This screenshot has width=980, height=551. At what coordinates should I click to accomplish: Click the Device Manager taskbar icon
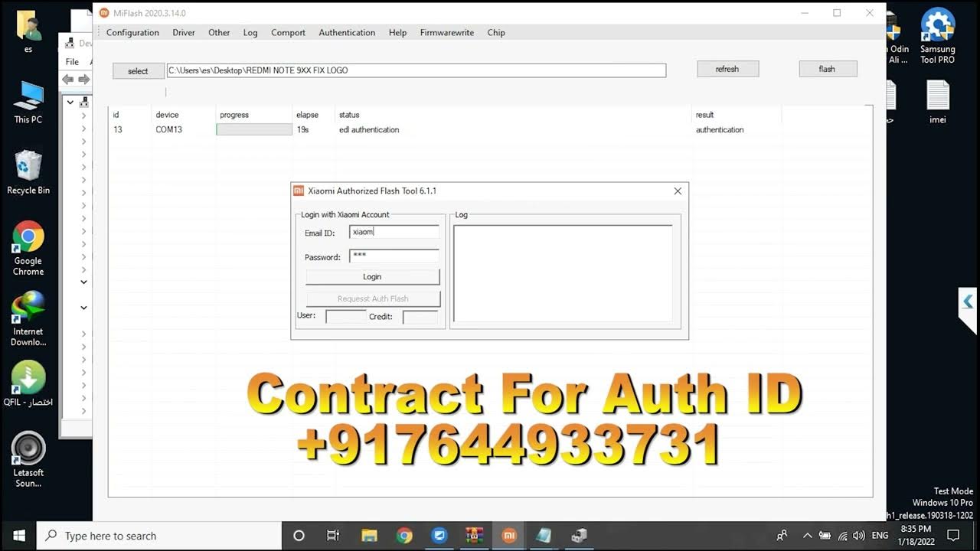point(580,536)
